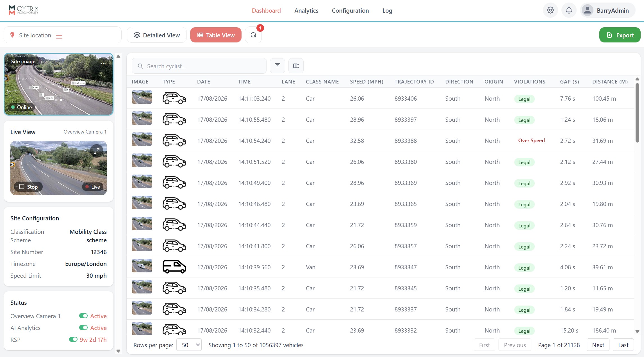Screen dimensions: 644x357
Task: Sort by the GAP (S) column header
Action: pyautogui.click(x=570, y=82)
